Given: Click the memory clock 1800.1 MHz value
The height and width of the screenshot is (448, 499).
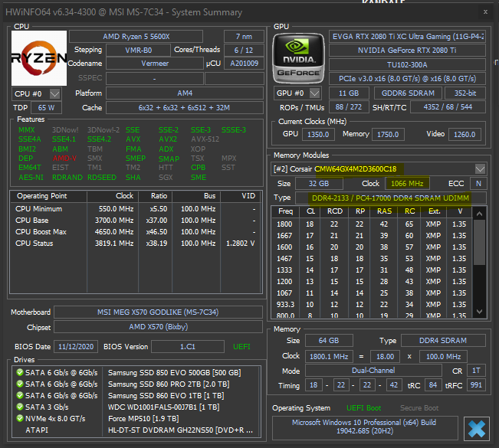Looking at the screenshot, I should tap(329, 356).
